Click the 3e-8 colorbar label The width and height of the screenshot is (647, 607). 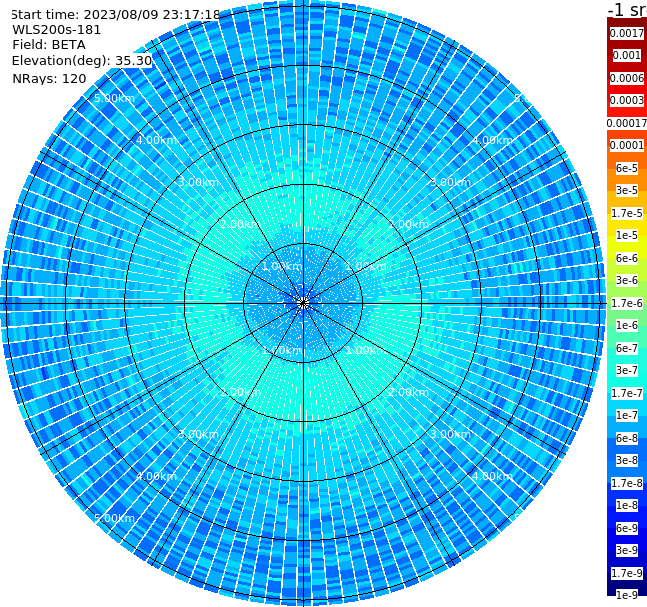pos(627,460)
